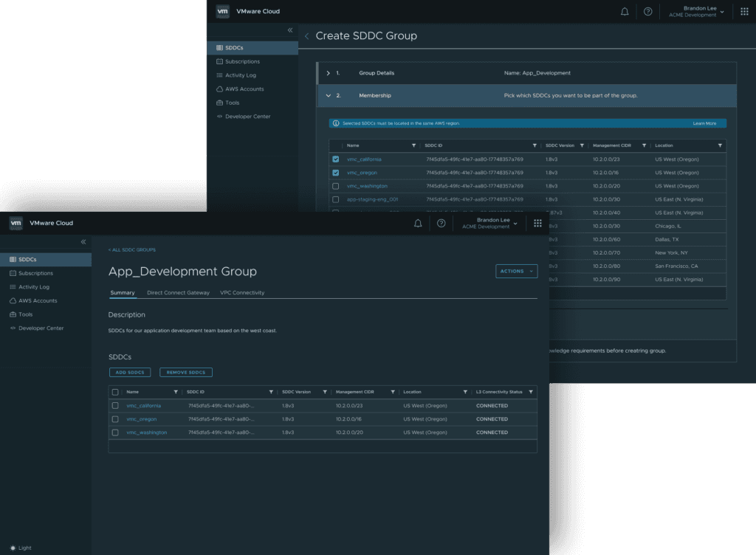Collapse sidebar in App_Development Group window
The height and width of the screenshot is (555, 756).
(83, 242)
